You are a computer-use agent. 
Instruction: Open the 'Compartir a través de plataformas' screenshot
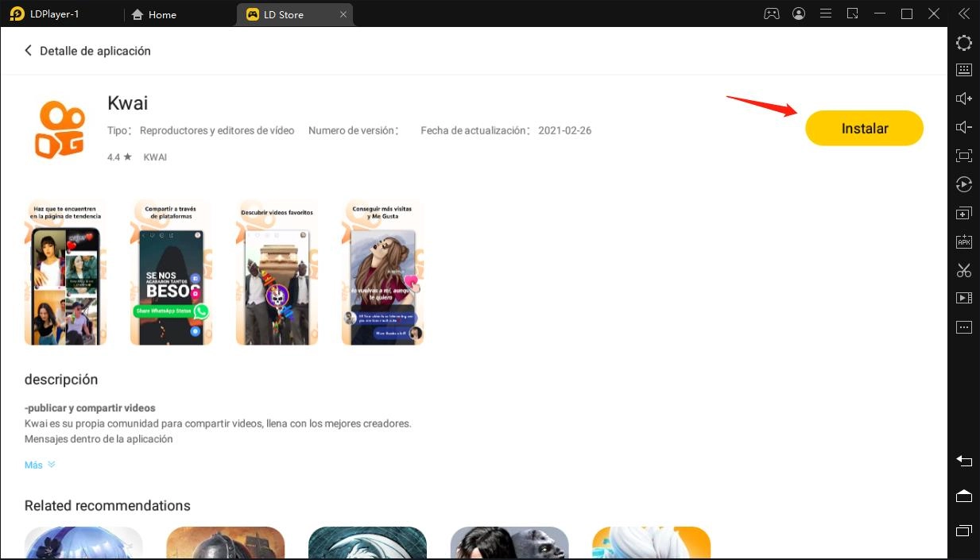coord(171,272)
